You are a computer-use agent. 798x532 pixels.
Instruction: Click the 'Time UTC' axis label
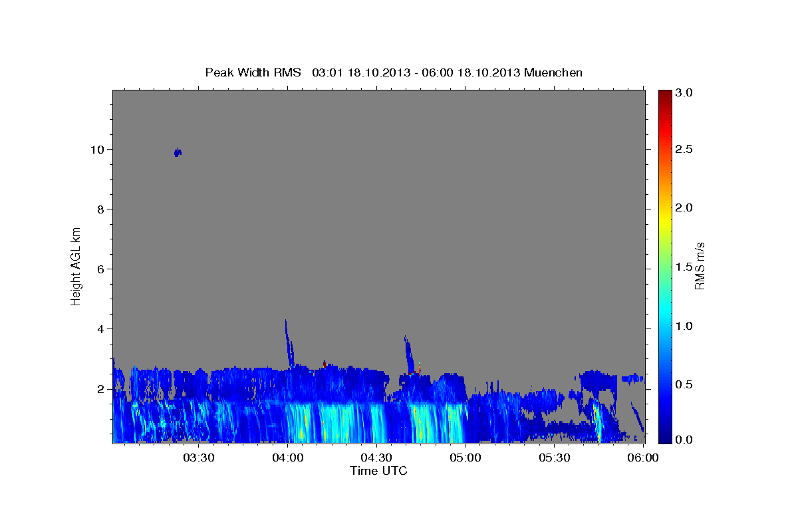pyautogui.click(x=378, y=471)
